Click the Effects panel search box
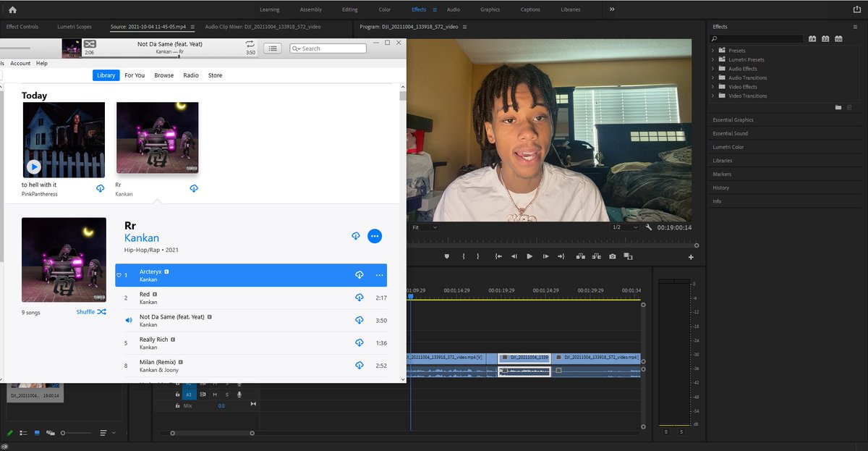The height and width of the screenshot is (451, 868). click(757, 38)
